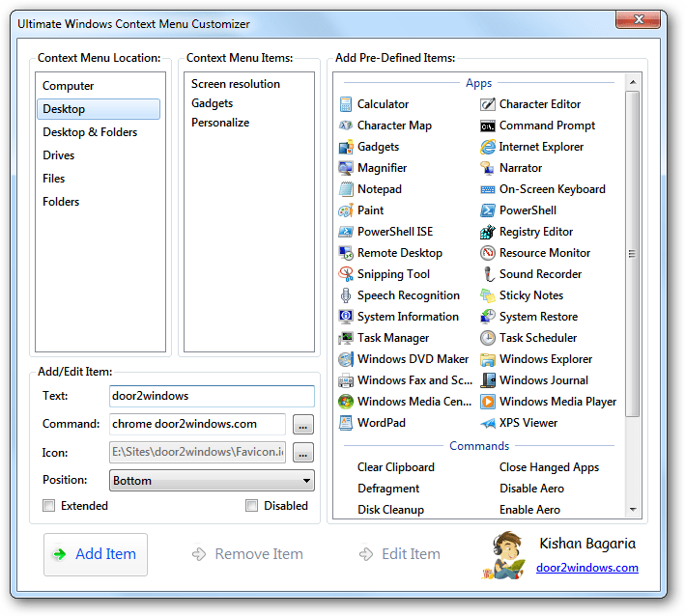The width and height of the screenshot is (685, 616).
Task: Click the Windows Journal icon
Action: point(488,380)
